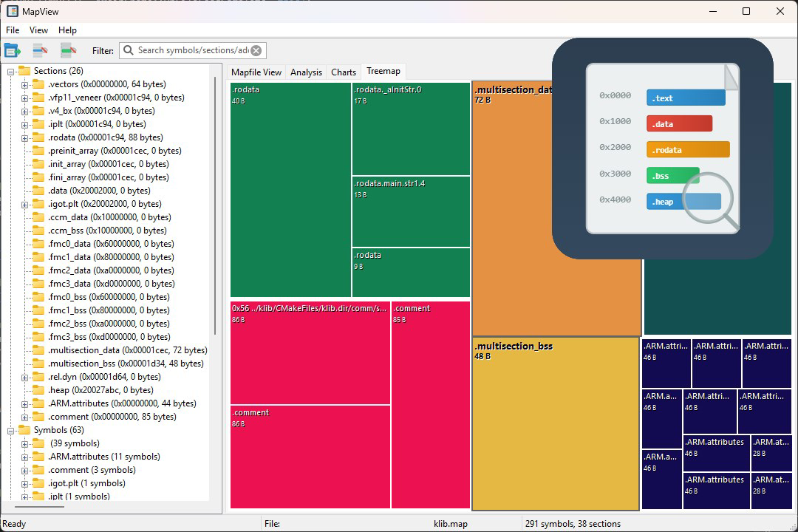Click the folder icon beside .init_array
The height and width of the screenshot is (532, 798).
coord(38,163)
